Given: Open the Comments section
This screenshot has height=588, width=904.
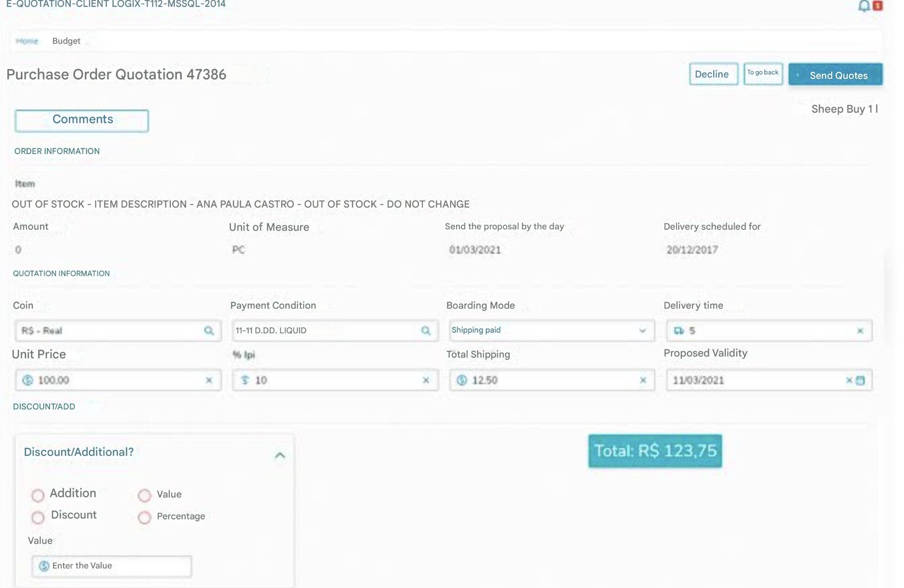Looking at the screenshot, I should click(82, 121).
